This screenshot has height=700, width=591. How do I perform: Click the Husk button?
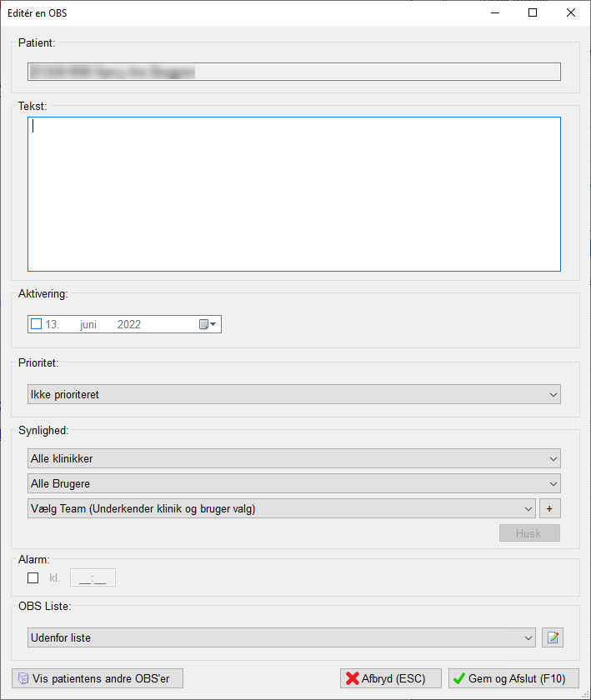tap(529, 533)
